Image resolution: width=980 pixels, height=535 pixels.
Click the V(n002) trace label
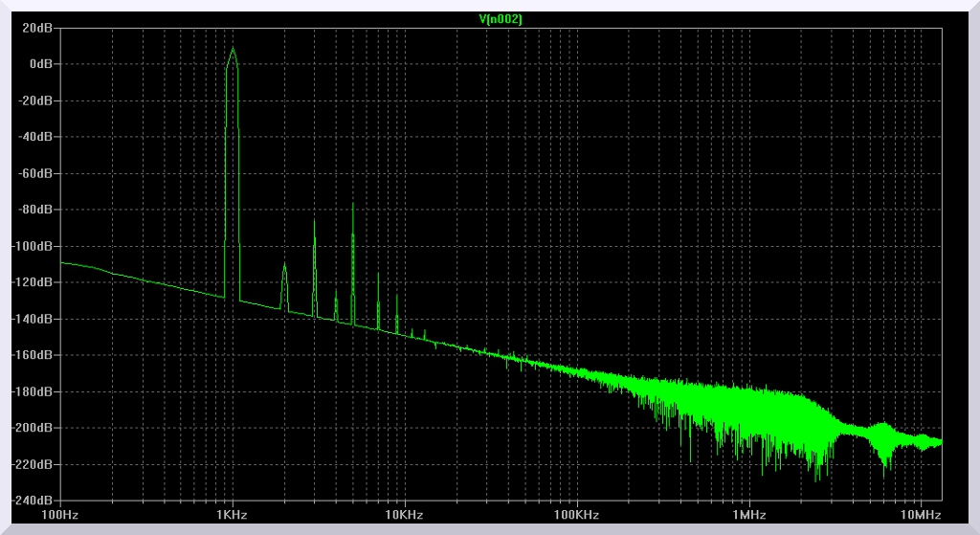coord(501,19)
